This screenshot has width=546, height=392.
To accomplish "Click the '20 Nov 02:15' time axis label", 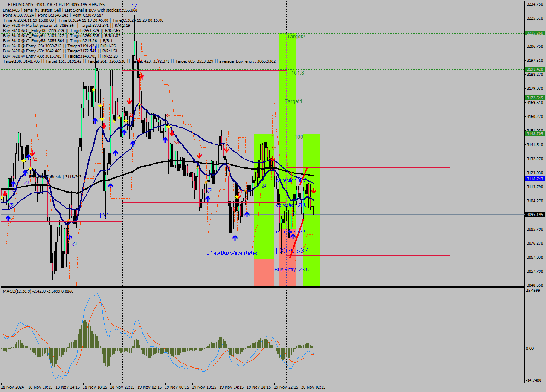I will point(314,387).
